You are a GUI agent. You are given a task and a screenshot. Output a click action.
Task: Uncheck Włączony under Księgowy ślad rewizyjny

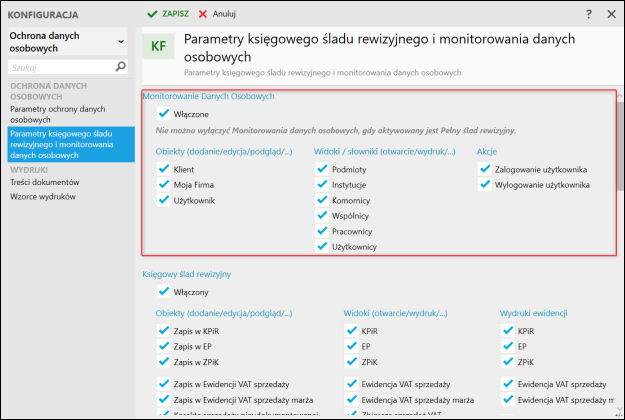pyautogui.click(x=164, y=292)
